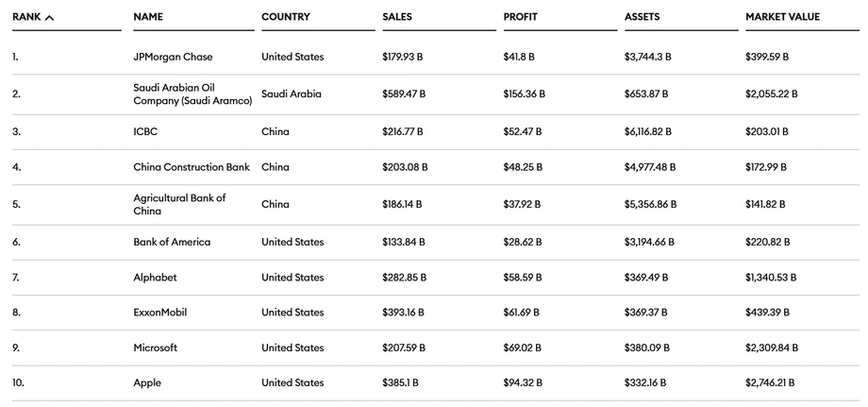
Task: Select the ICBC company name
Action: [x=145, y=131]
